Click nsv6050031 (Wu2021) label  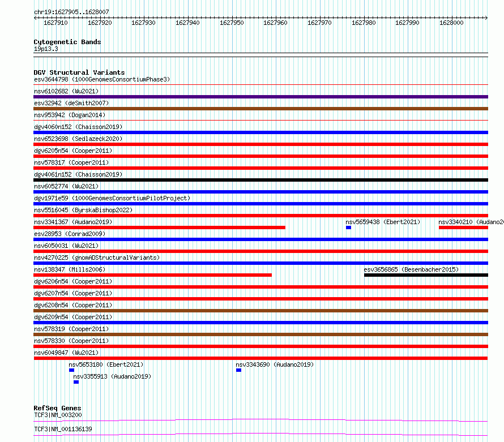tap(66, 246)
